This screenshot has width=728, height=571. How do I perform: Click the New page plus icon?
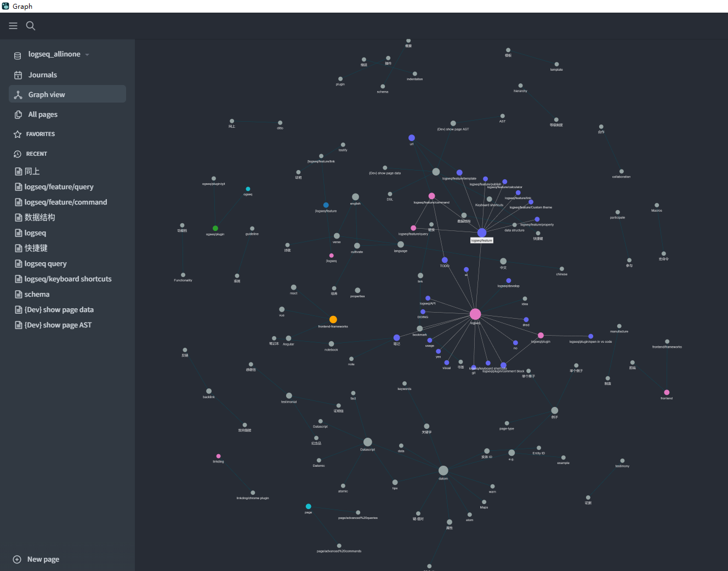[x=17, y=559]
